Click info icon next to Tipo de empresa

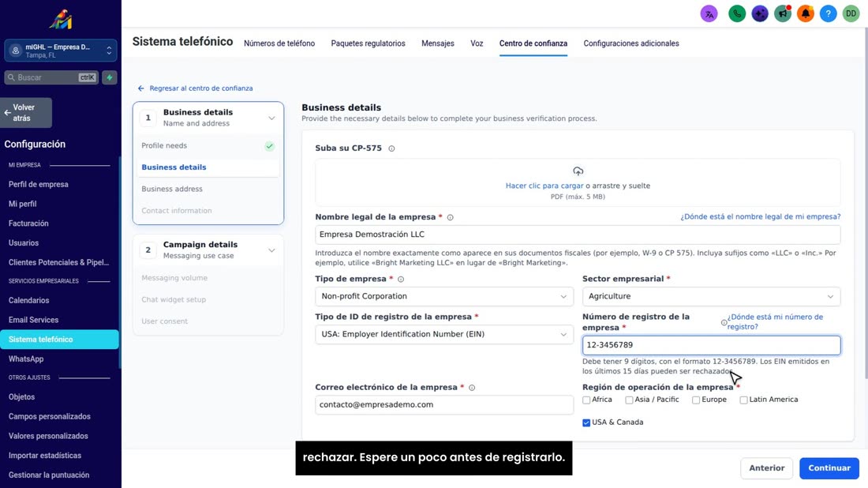click(401, 280)
